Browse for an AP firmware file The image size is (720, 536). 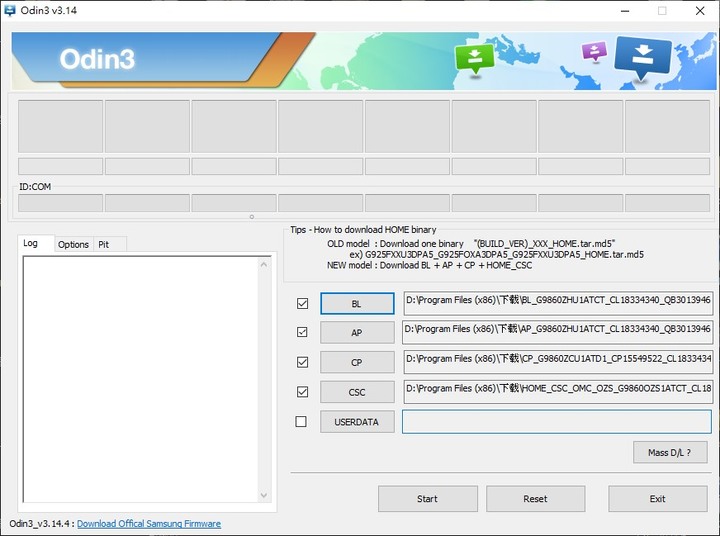[357, 333]
